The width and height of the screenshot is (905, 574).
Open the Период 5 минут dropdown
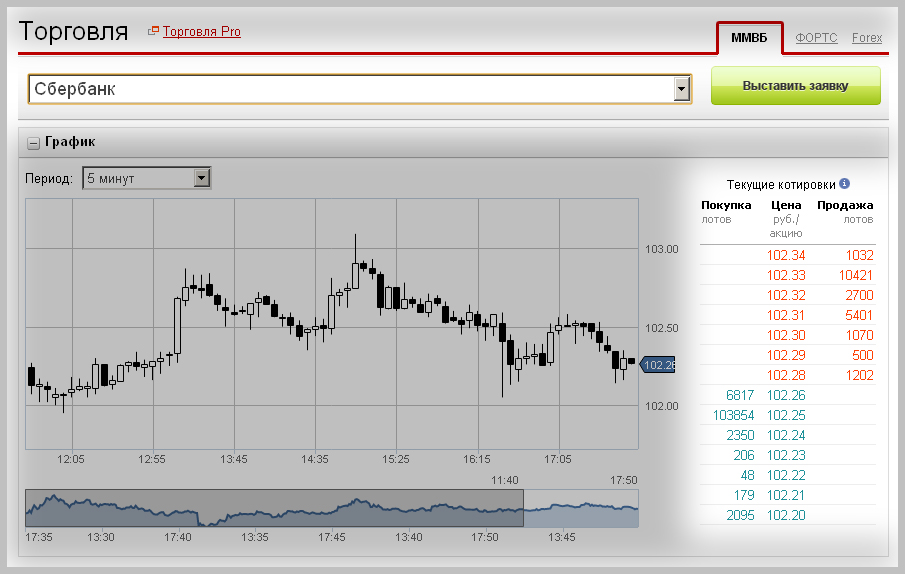tap(147, 178)
